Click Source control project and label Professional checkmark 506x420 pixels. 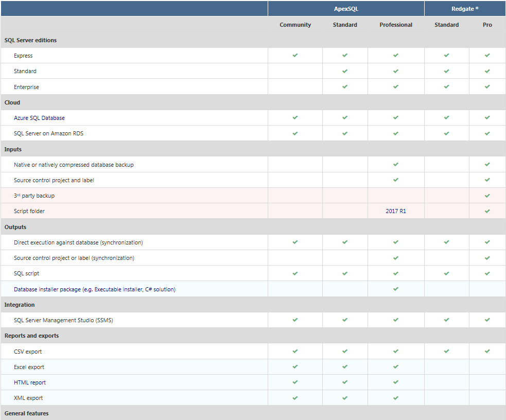(396, 180)
